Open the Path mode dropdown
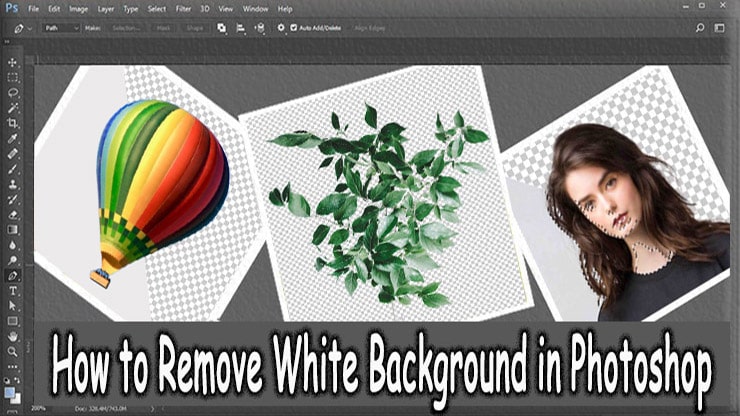 click(61, 28)
